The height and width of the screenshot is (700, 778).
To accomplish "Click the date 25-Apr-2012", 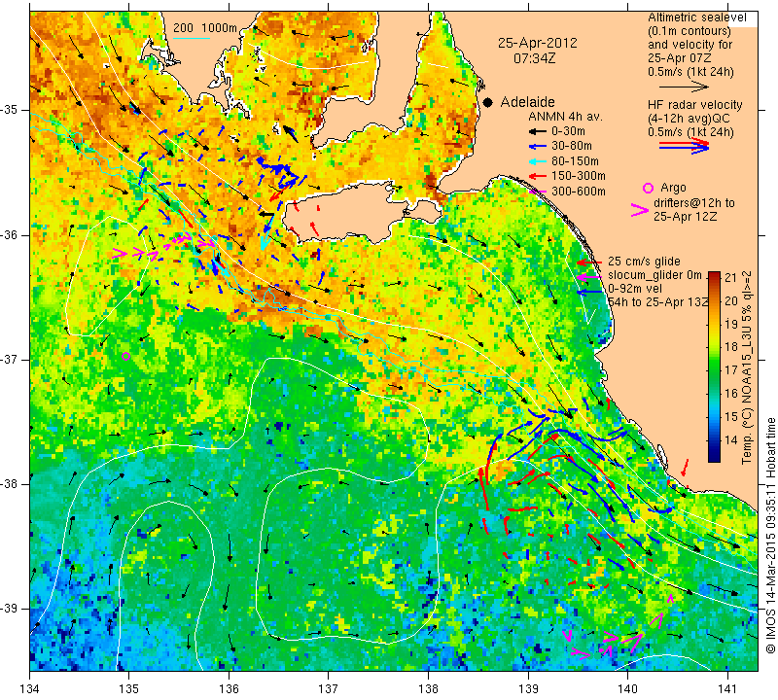I will (538, 43).
